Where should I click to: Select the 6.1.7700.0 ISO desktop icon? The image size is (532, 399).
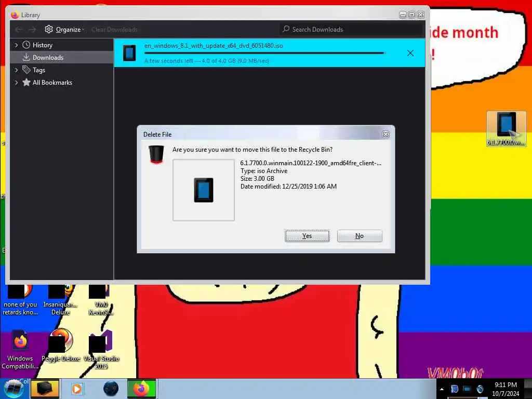506,129
